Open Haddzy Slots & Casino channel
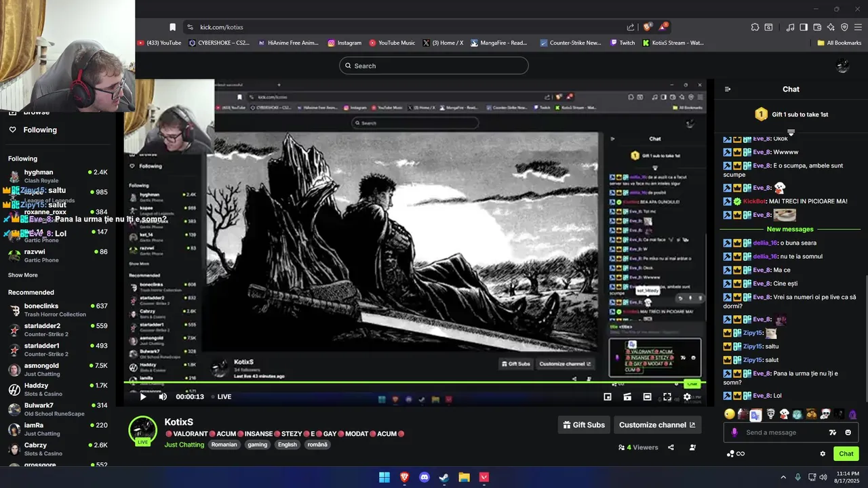This screenshot has width=868, height=488. click(x=57, y=389)
